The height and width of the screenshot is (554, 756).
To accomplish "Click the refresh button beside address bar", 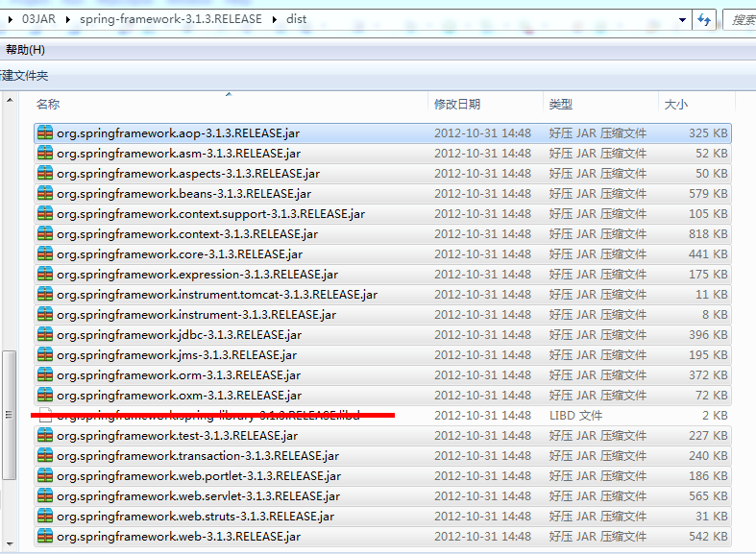I will point(704,20).
